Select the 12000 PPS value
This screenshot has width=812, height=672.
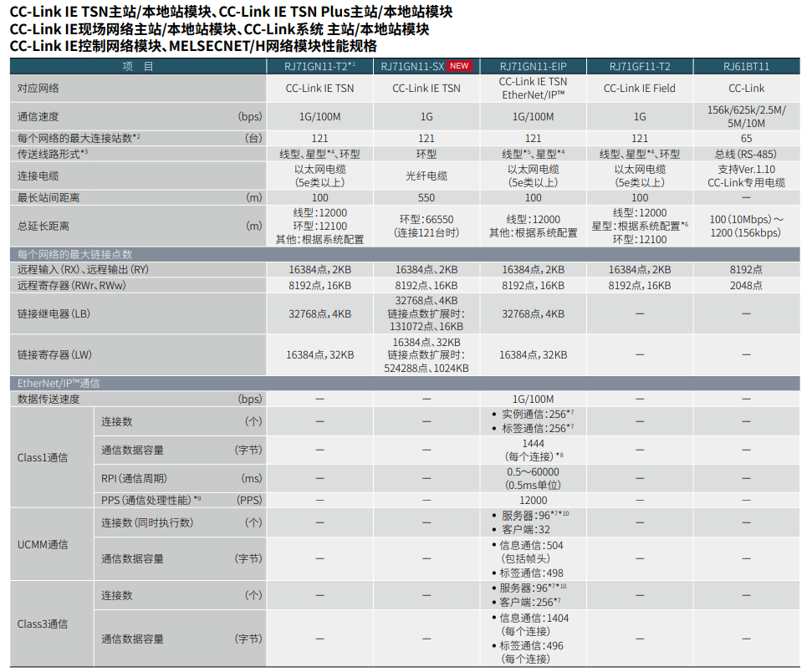[533, 500]
